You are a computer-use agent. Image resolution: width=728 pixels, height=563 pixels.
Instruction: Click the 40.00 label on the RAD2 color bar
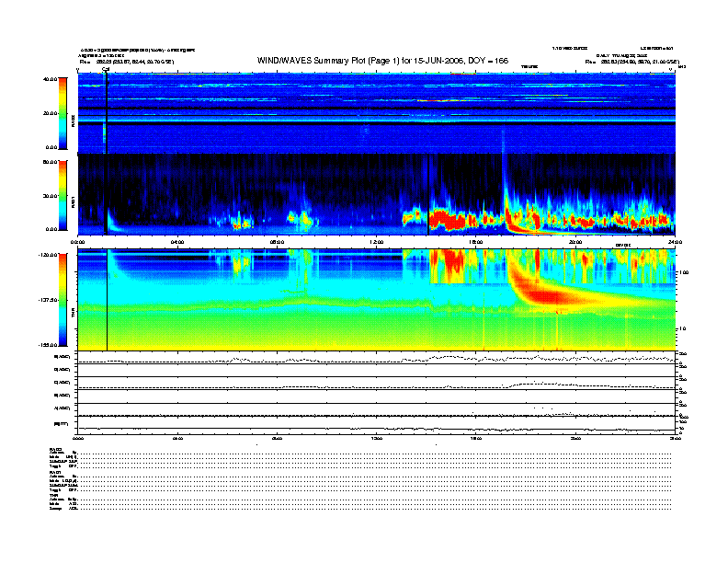coord(50,79)
